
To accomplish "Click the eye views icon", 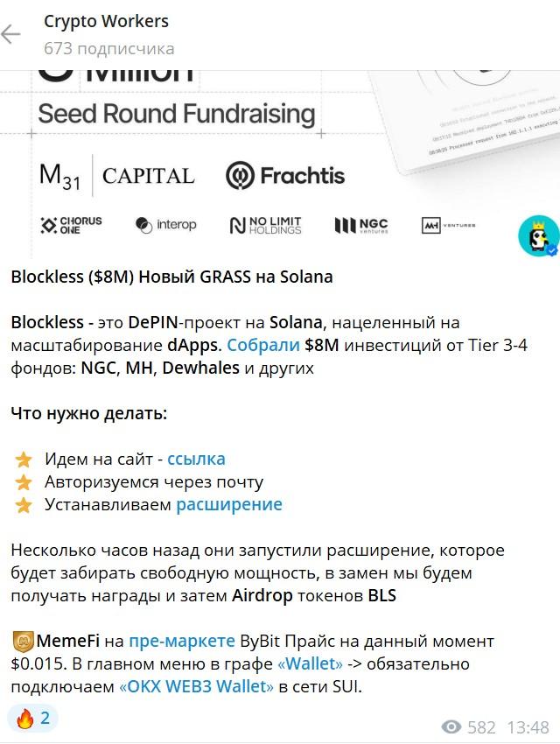I will pos(451,727).
